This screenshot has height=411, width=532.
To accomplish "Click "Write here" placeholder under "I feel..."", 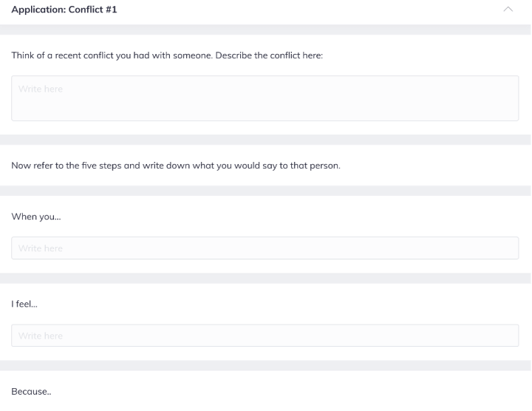I will pos(41,336).
